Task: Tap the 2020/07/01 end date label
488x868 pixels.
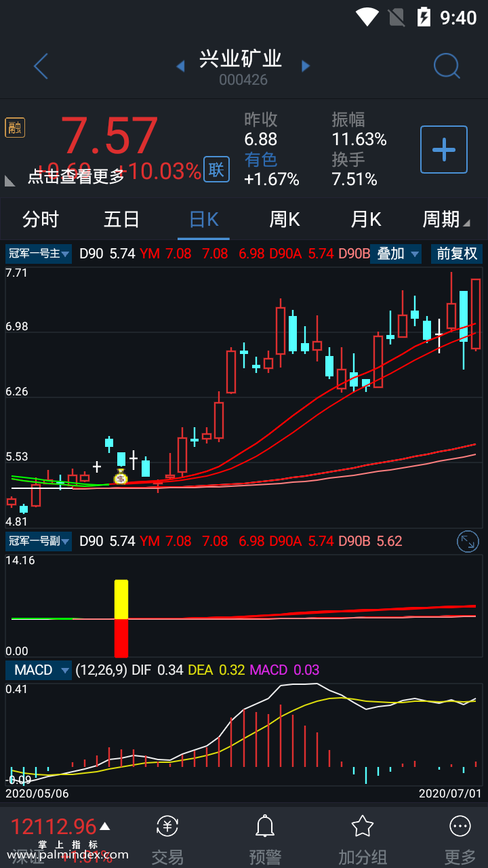Action: (450, 793)
